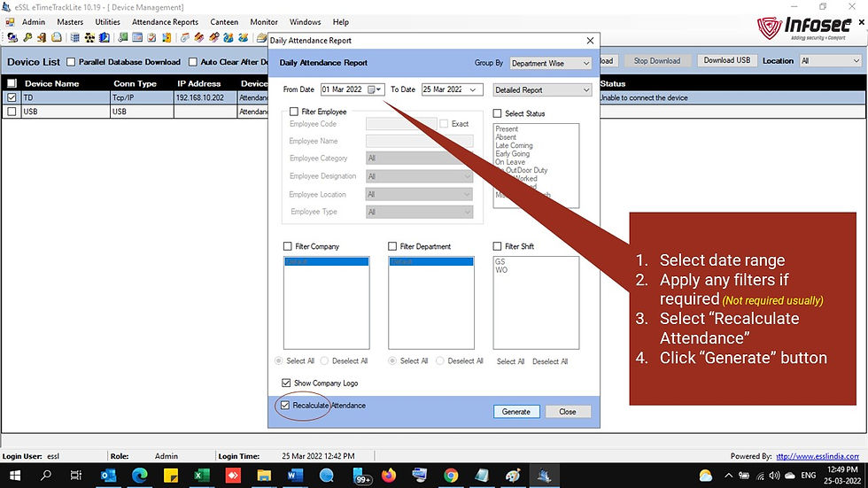
Task: Uncheck Show Company Logo
Action: (286, 383)
